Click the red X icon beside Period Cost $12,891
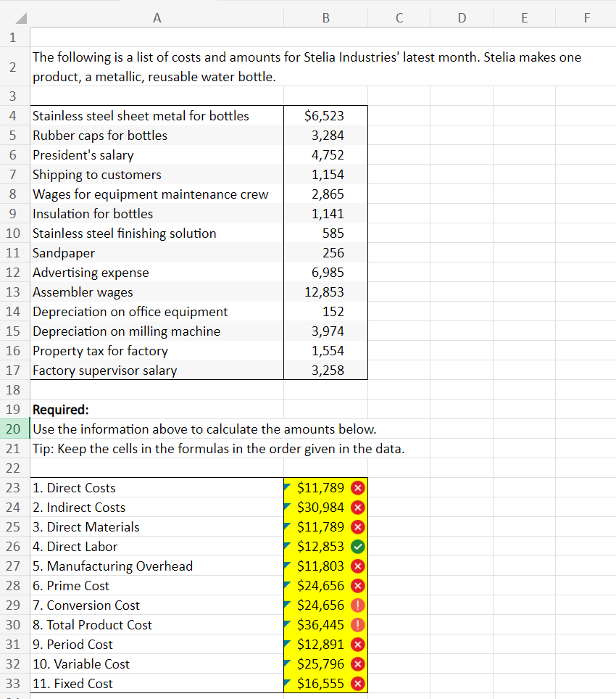616x699 pixels. [x=358, y=645]
